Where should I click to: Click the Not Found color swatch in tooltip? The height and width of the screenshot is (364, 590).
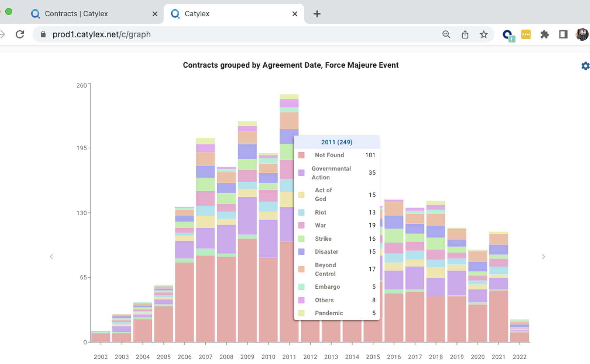click(x=301, y=155)
